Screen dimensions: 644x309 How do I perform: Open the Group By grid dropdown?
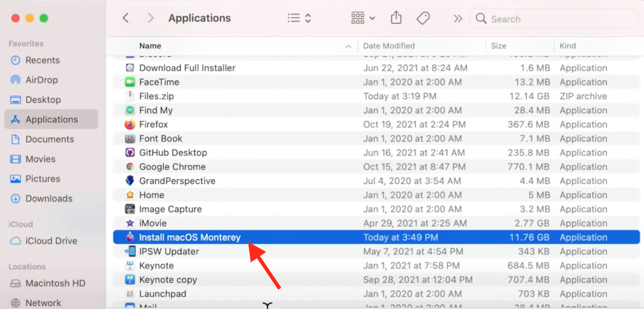363,18
